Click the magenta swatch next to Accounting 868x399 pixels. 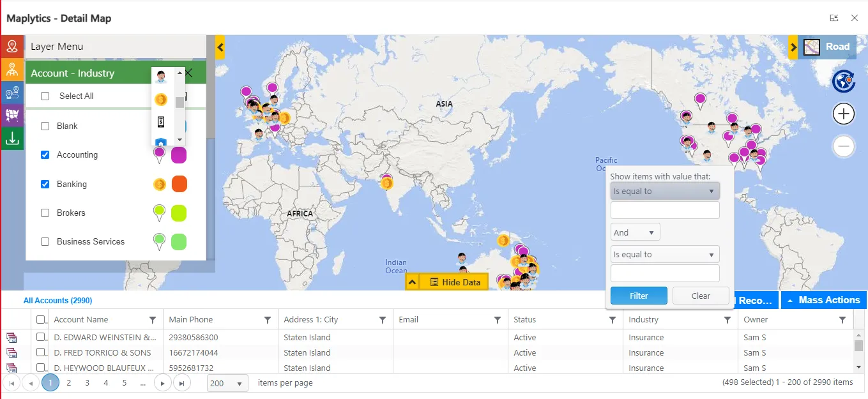178,154
